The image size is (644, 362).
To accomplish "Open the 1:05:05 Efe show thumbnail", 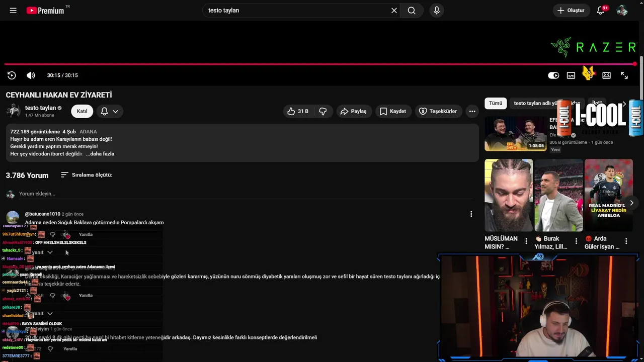I will (515, 134).
